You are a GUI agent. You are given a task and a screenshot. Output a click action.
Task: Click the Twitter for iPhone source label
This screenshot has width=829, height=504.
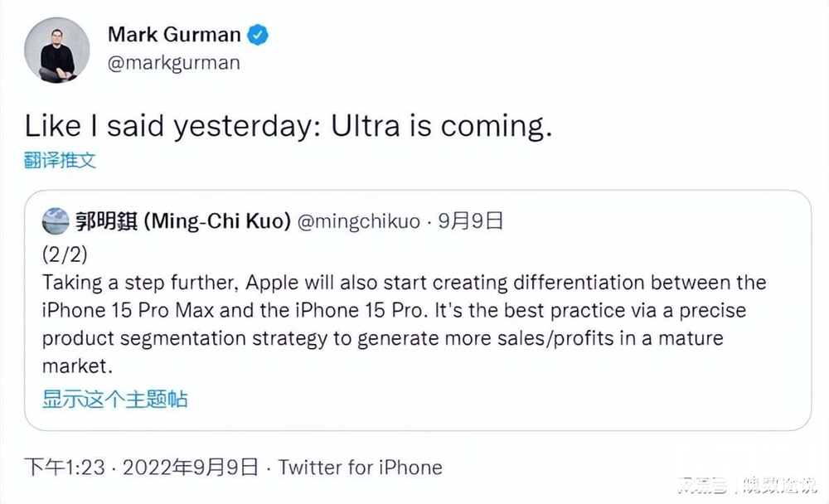click(x=360, y=468)
